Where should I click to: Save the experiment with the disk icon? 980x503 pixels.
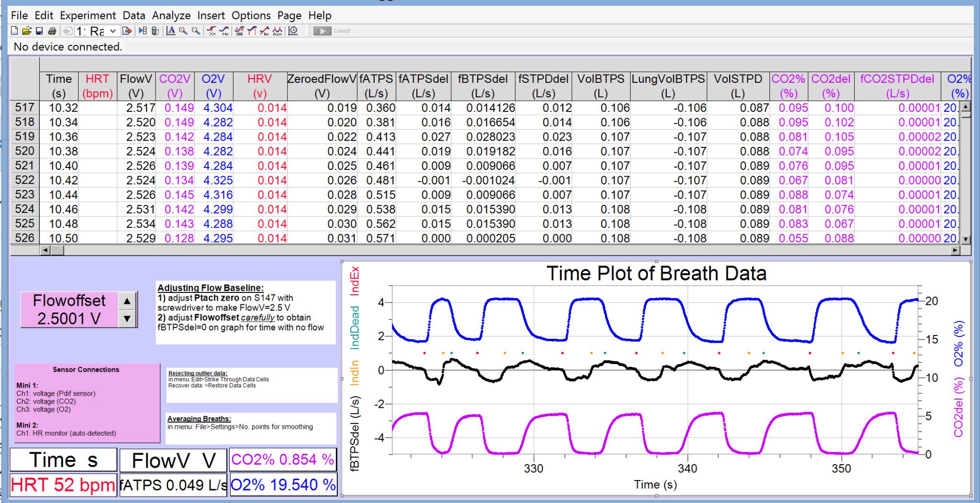[39, 31]
